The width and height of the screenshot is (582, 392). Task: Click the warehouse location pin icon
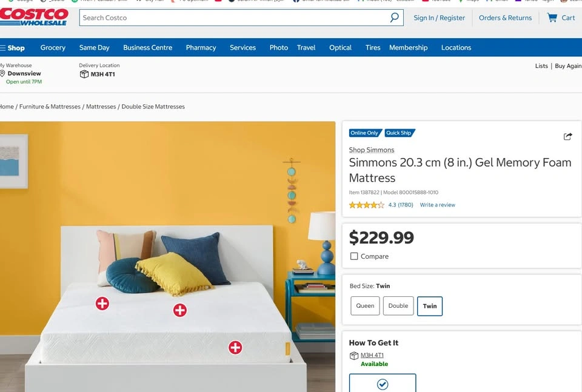2,73
